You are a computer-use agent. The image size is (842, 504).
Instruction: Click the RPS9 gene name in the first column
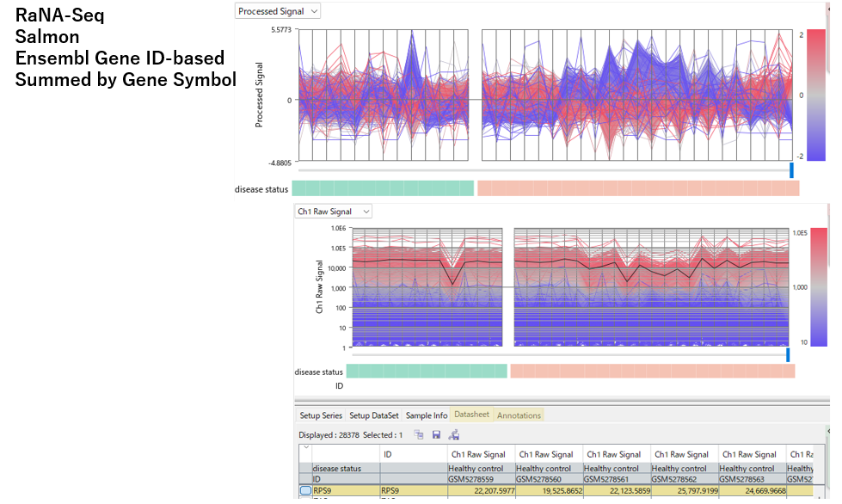[x=346, y=490]
